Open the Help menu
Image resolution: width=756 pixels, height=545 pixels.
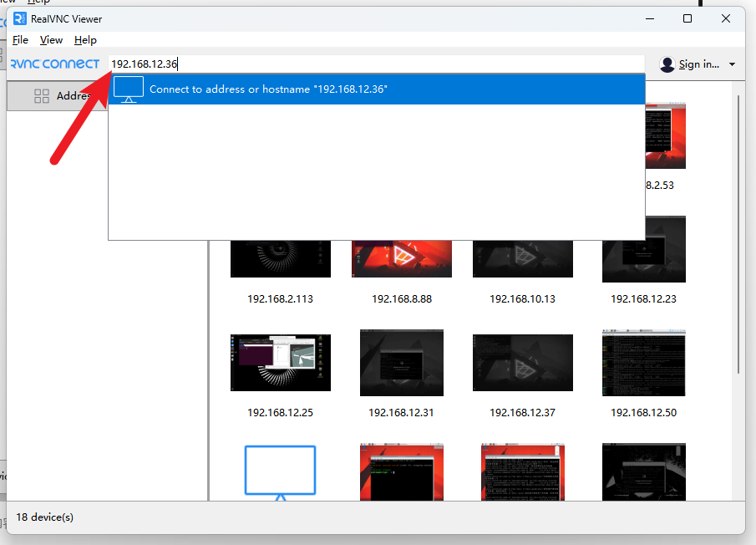85,40
